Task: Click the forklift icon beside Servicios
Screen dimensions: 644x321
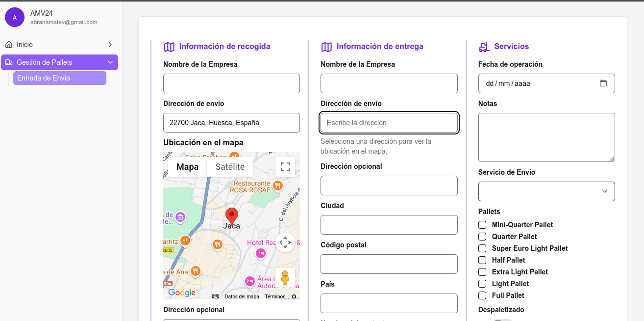Action: 484,47
